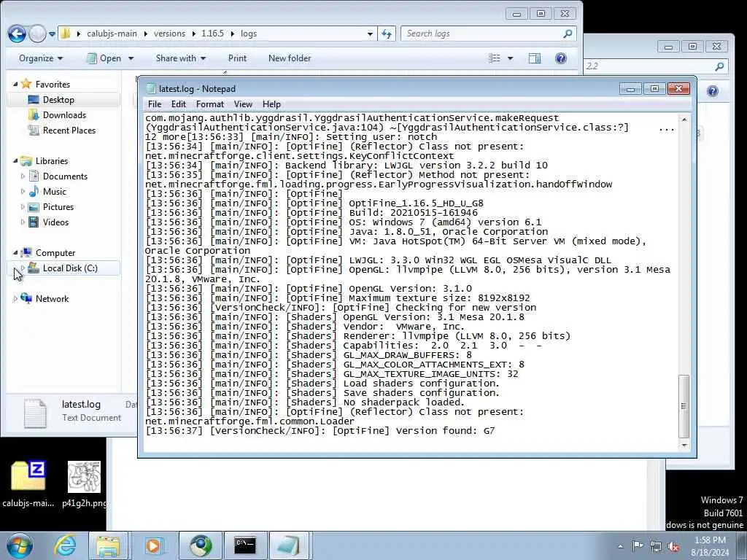Open the view options dropdown arrow
Image resolution: width=747 pixels, height=560 pixels.
pyautogui.click(x=510, y=58)
